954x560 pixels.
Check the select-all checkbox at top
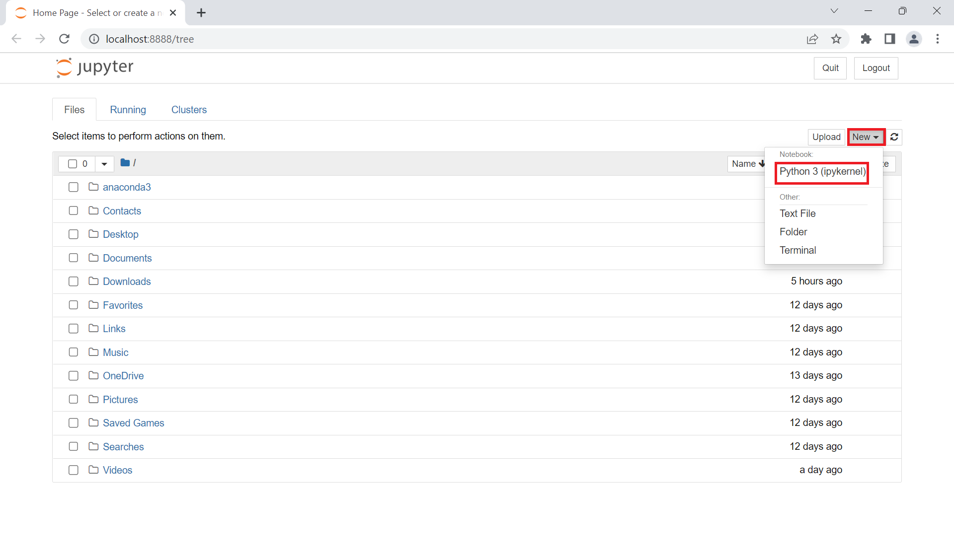point(72,163)
